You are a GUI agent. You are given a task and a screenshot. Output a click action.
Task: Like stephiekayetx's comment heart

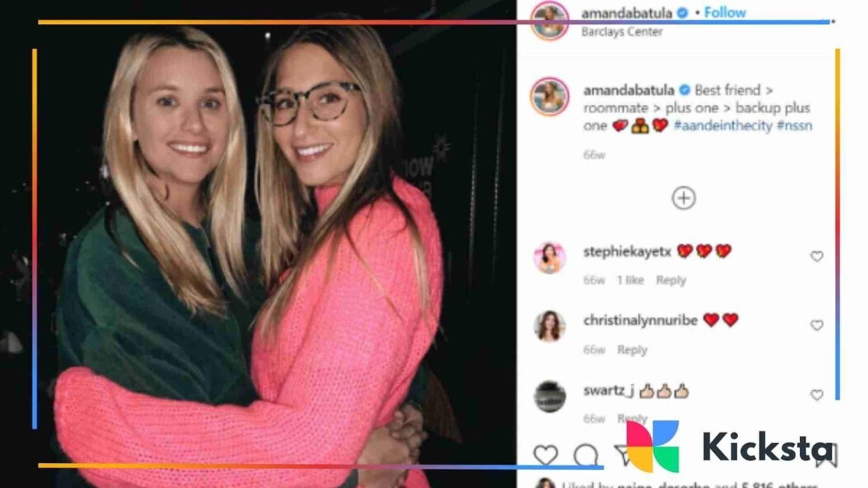tap(816, 256)
